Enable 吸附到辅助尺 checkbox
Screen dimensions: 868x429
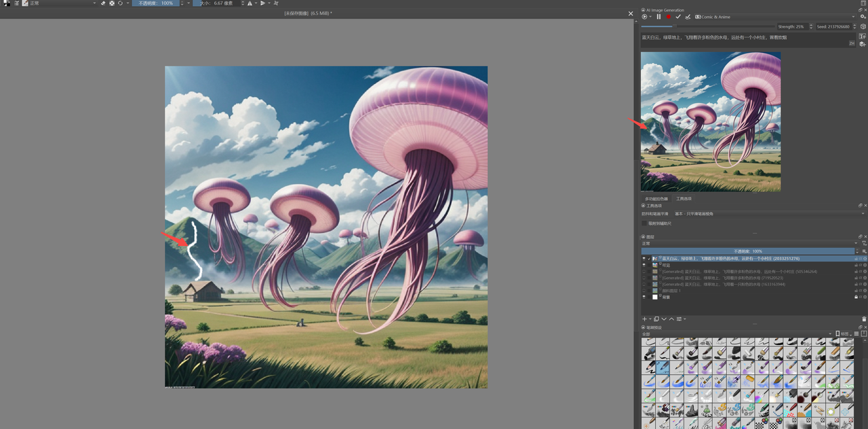pyautogui.click(x=644, y=223)
